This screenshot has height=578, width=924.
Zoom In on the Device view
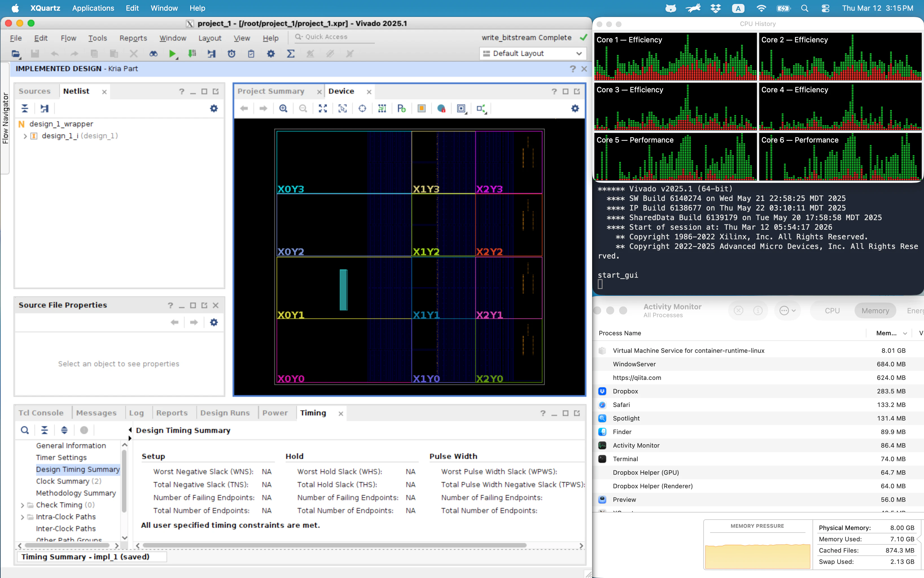(283, 109)
